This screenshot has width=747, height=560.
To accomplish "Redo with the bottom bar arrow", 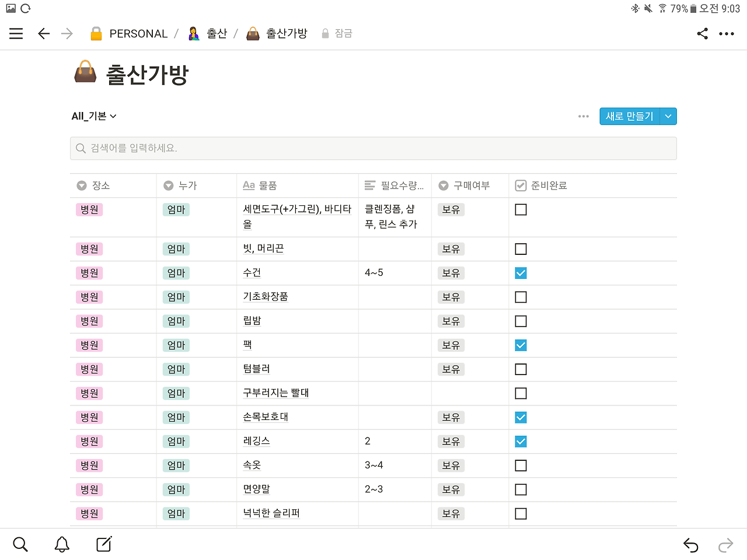I will point(725,545).
